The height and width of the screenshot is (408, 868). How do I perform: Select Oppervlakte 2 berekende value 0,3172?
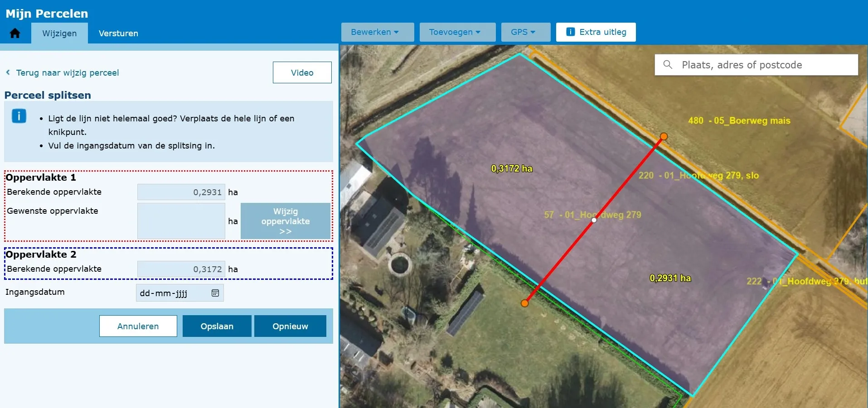pos(181,269)
